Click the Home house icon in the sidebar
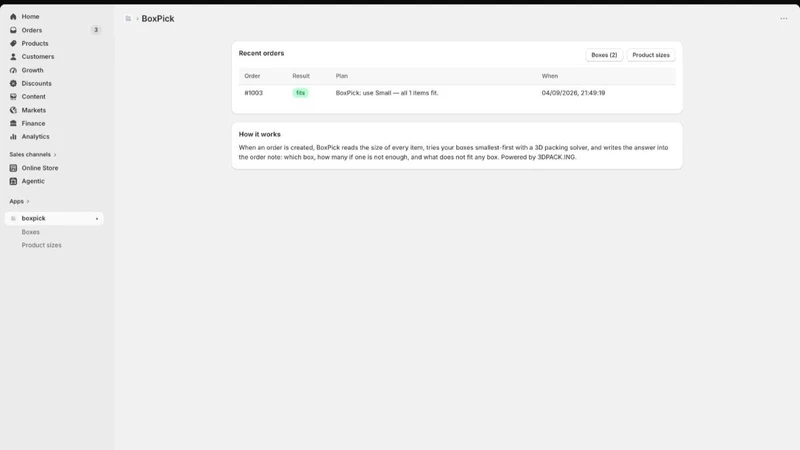Image resolution: width=800 pixels, height=450 pixels. click(x=13, y=17)
